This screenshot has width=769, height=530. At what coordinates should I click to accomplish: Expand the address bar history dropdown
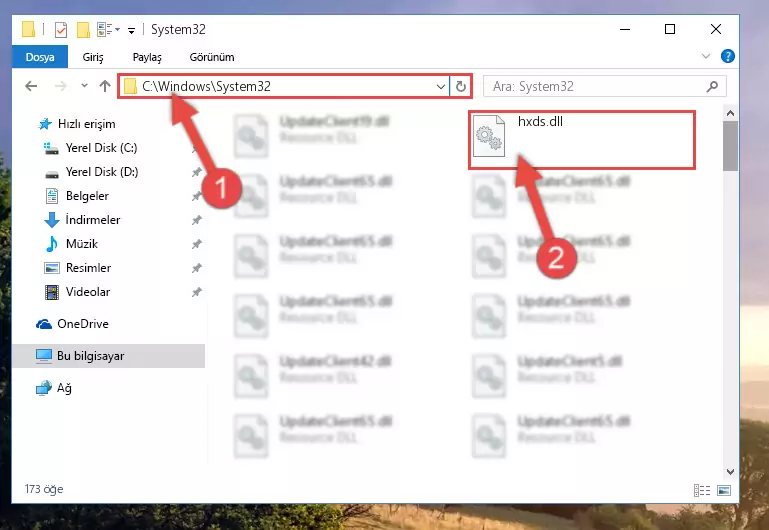click(440, 87)
